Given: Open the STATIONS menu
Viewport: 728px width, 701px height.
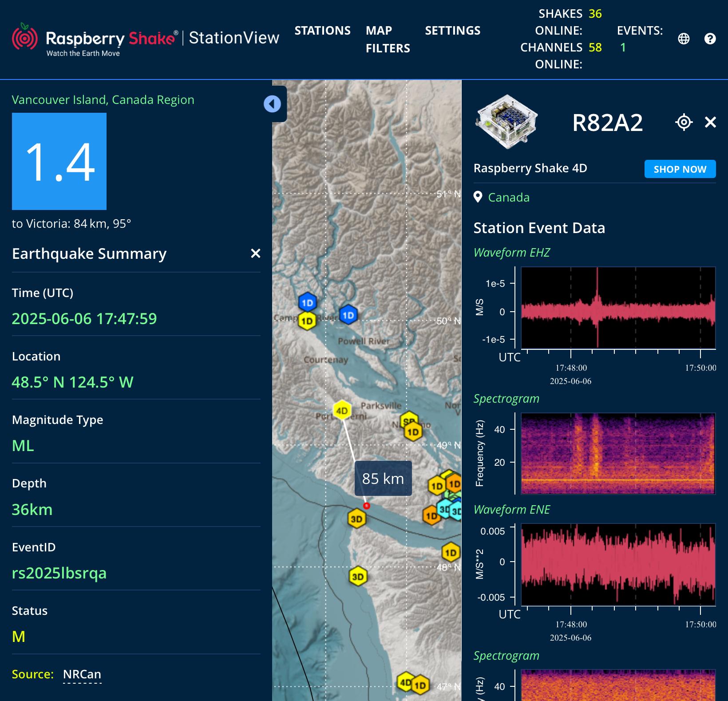Looking at the screenshot, I should pyautogui.click(x=322, y=31).
